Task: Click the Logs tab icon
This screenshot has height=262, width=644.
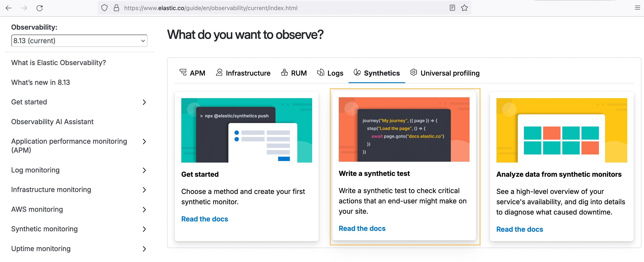Action: [x=320, y=73]
